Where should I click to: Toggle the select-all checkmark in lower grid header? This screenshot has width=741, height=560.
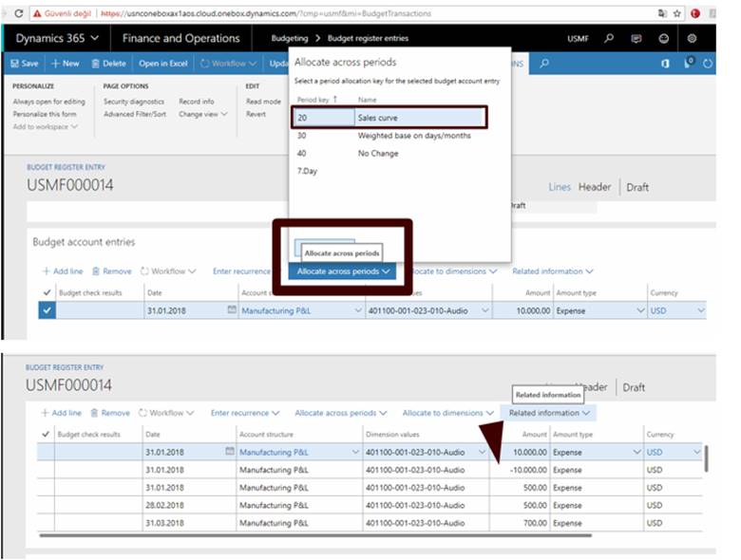[x=47, y=434]
